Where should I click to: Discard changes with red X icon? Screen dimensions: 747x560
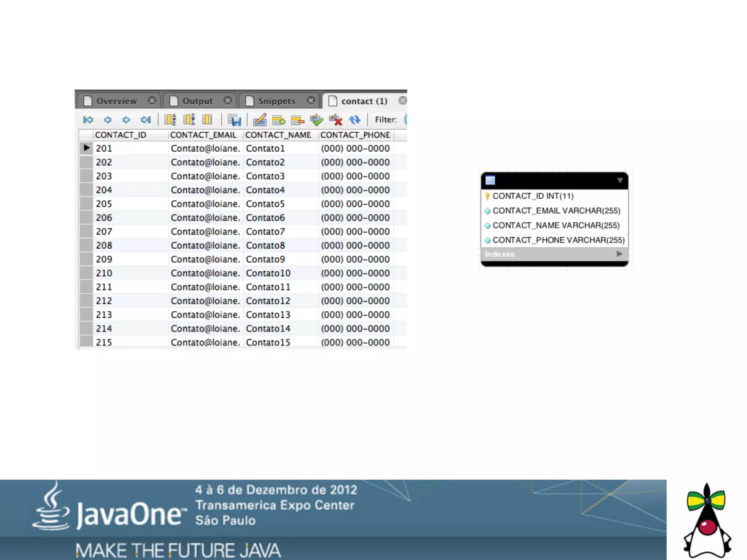coord(336,120)
